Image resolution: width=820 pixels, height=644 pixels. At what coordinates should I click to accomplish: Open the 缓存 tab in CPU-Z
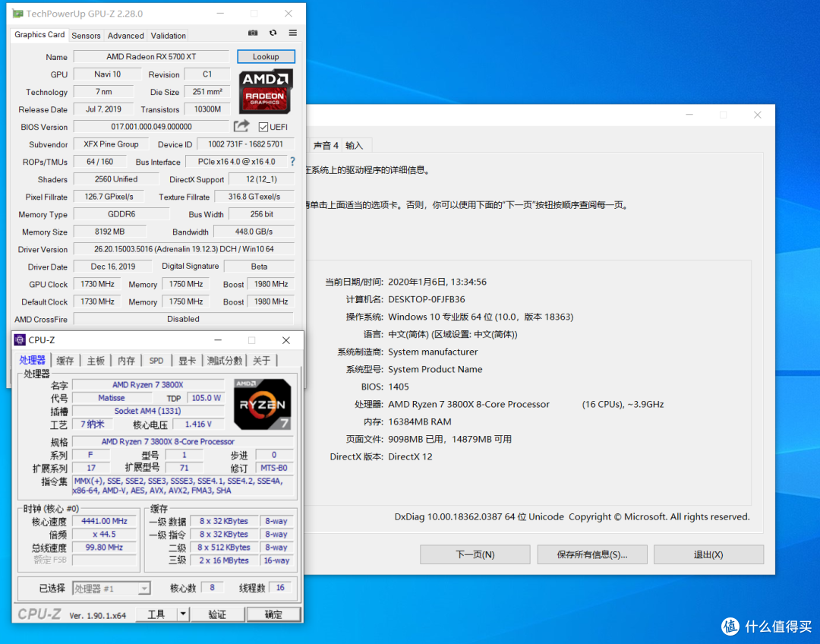tap(65, 361)
